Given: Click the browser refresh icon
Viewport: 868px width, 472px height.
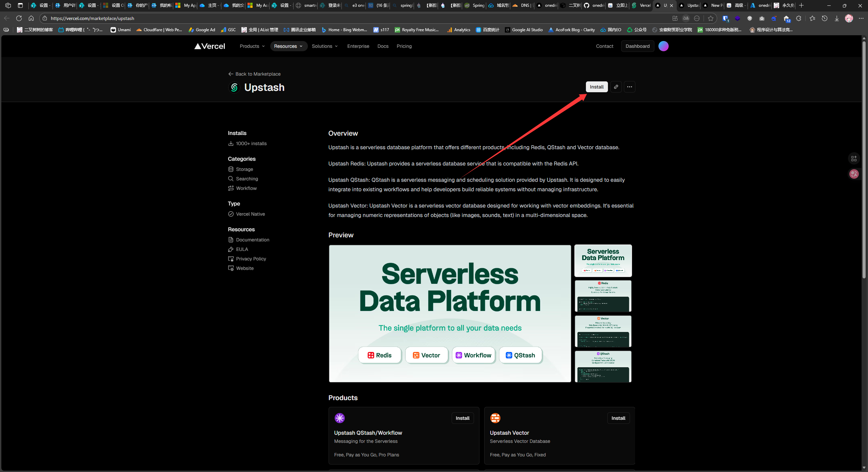Looking at the screenshot, I should [x=19, y=18].
